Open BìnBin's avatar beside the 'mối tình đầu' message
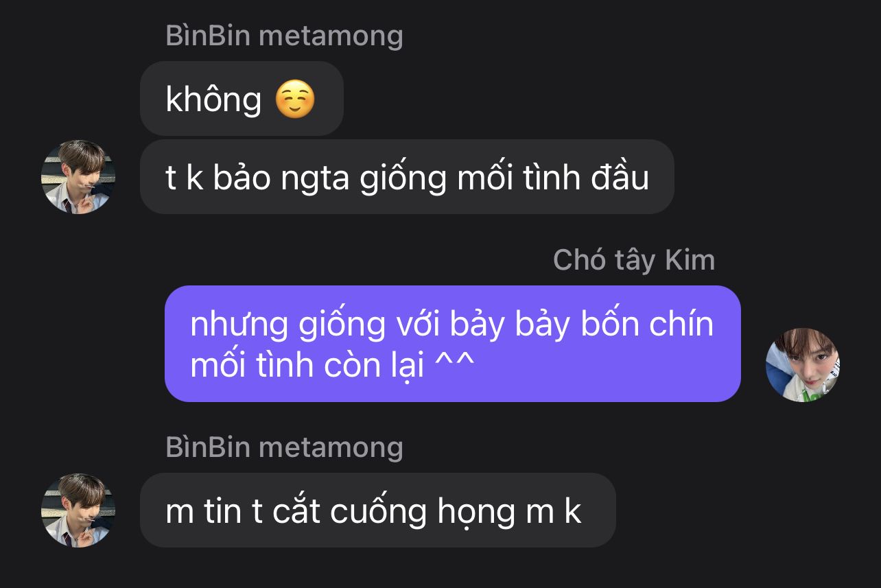The height and width of the screenshot is (588, 881). point(78,177)
